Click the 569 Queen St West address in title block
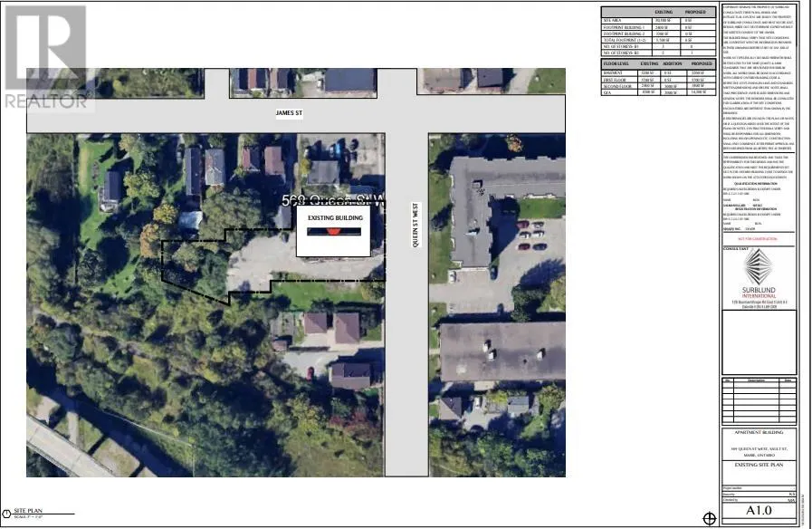This screenshot has height=529, width=812. tap(759, 452)
